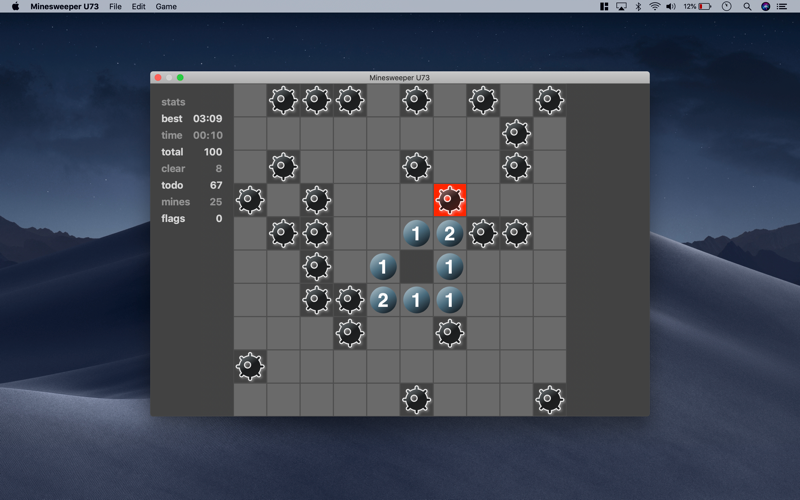Click the 'mines 25' stat row

pyautogui.click(x=192, y=202)
